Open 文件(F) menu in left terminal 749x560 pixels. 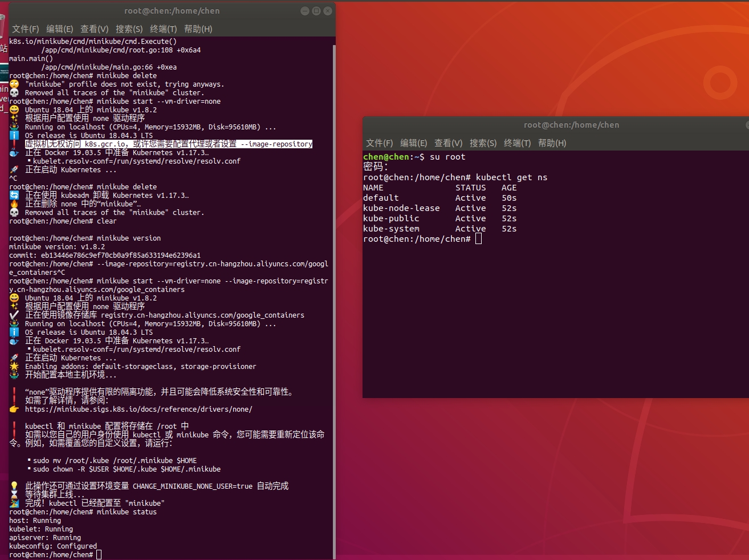tap(26, 29)
